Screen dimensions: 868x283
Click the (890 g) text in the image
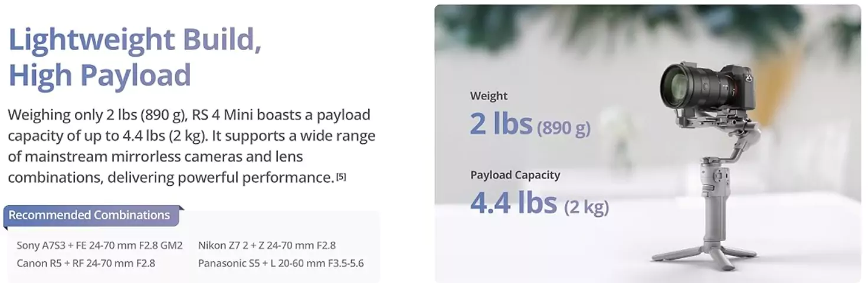pyautogui.click(x=564, y=127)
